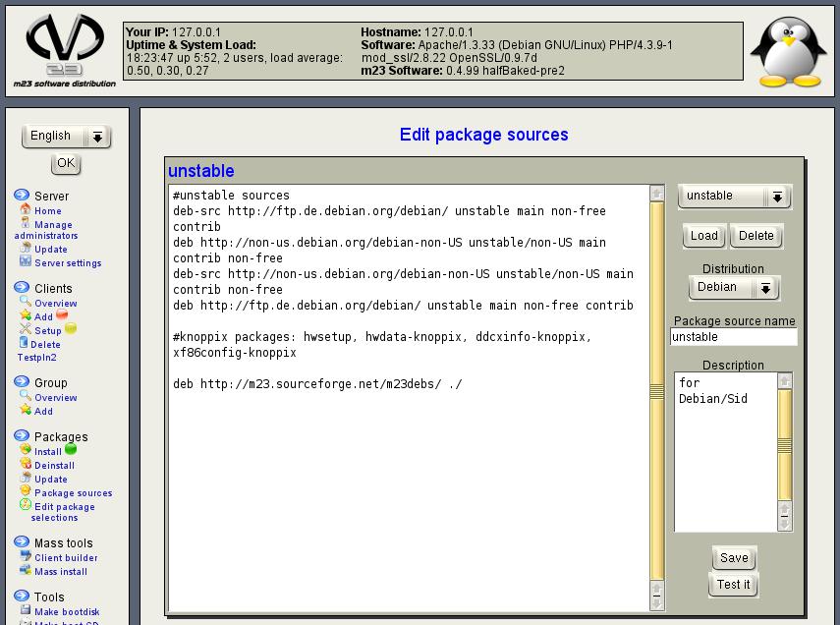Click the Packages section arrow icon
The image size is (840, 625).
pyautogui.click(x=22, y=436)
